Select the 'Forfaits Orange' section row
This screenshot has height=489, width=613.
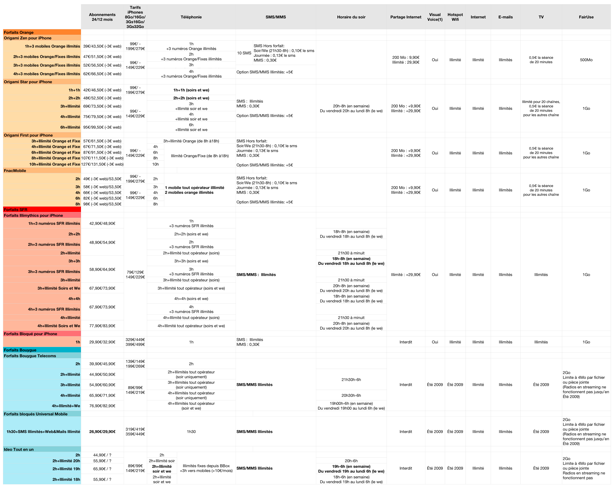pyautogui.click(x=42, y=32)
